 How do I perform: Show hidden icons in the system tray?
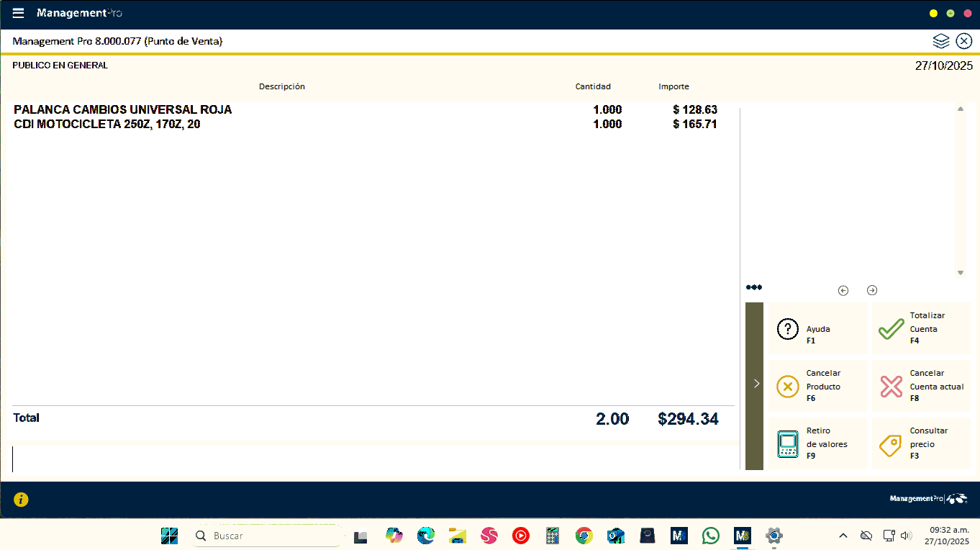tap(843, 536)
